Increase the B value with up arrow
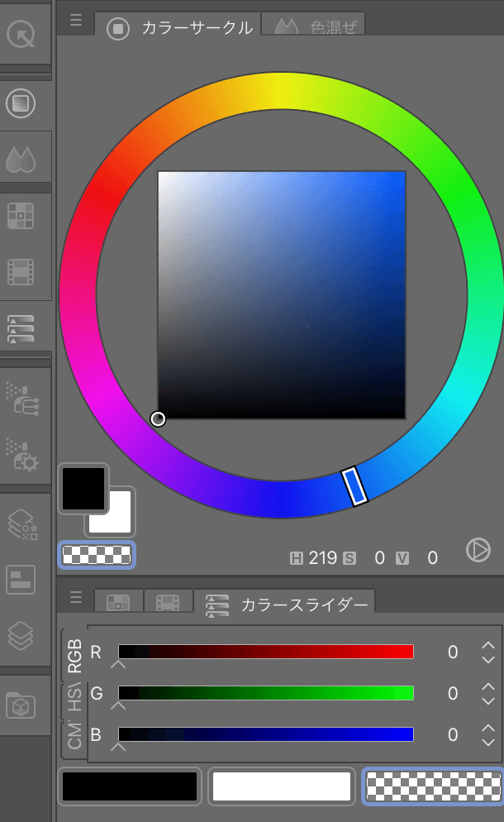Screen dimensions: 504x822 tap(488, 728)
